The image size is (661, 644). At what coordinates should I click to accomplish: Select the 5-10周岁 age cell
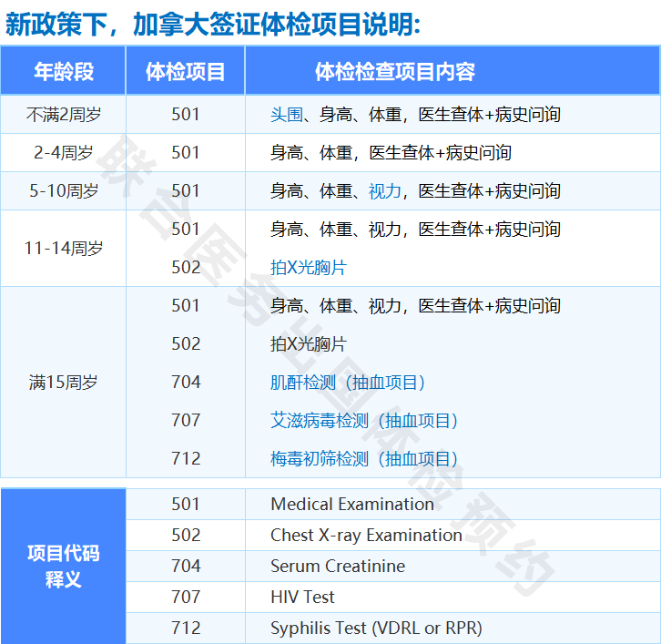(x=64, y=191)
